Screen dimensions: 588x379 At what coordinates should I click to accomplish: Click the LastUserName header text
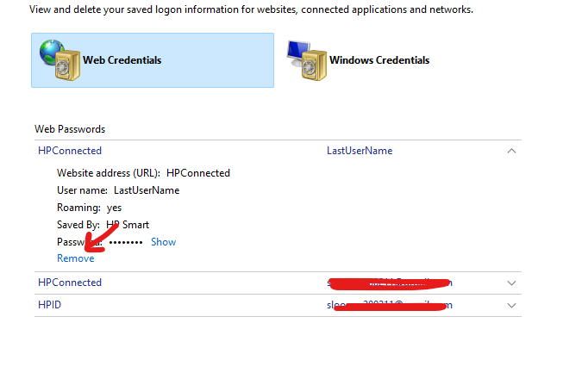pyautogui.click(x=360, y=151)
